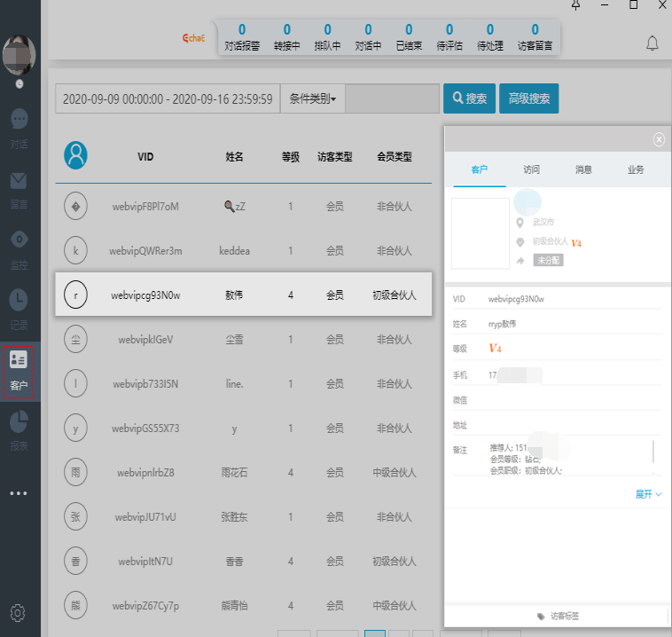Expand details with the 展开 link

[648, 494]
